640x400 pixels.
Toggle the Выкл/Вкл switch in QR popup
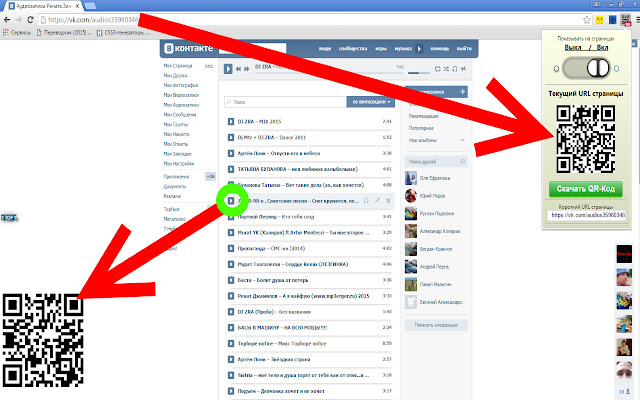pos(586,68)
